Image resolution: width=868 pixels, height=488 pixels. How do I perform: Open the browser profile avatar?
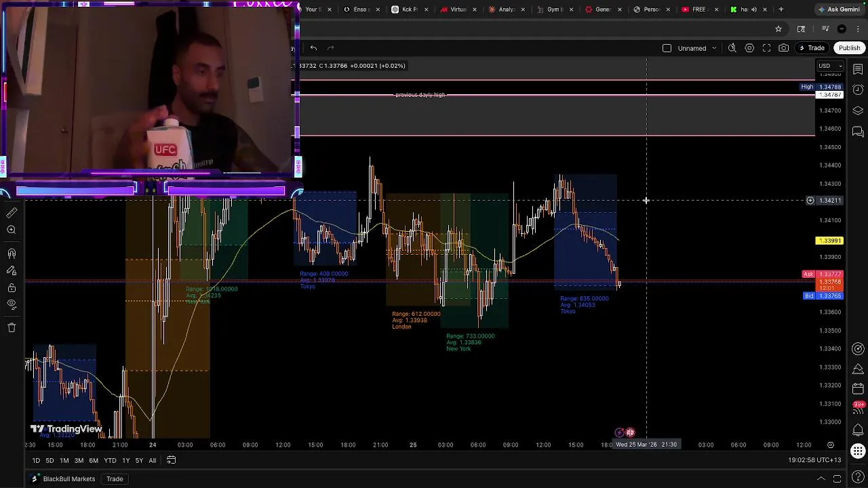[842, 29]
